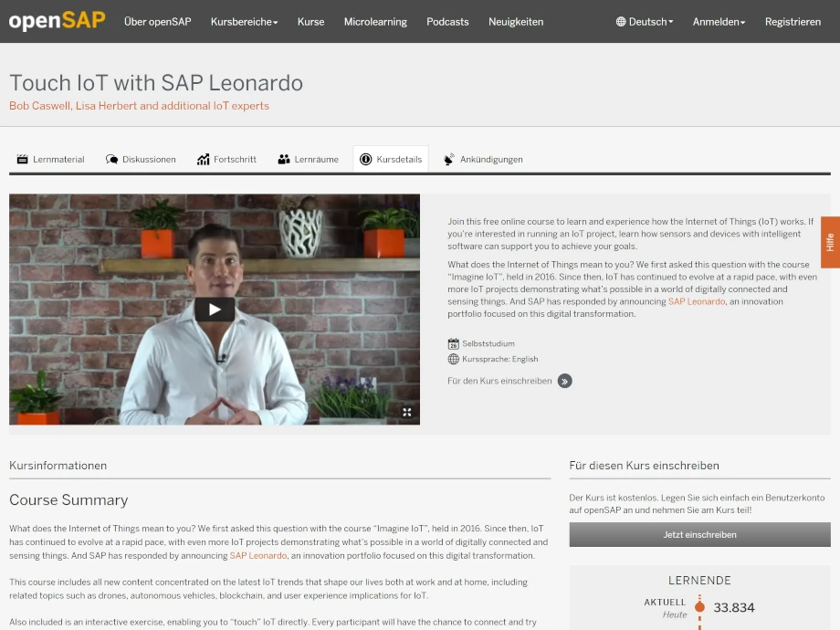This screenshot has height=630, width=840.
Task: Click the arrow icon next to enrollment link
Action: click(x=565, y=381)
